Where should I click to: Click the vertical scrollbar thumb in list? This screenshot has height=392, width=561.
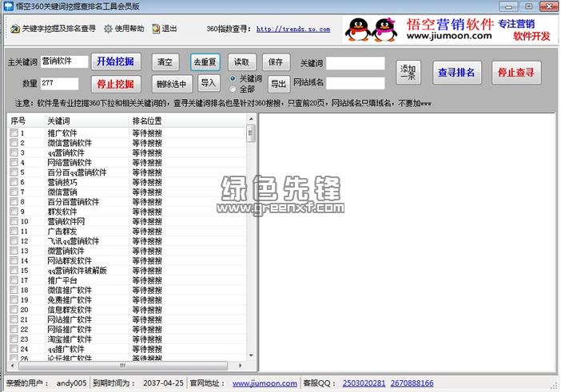pos(251,133)
